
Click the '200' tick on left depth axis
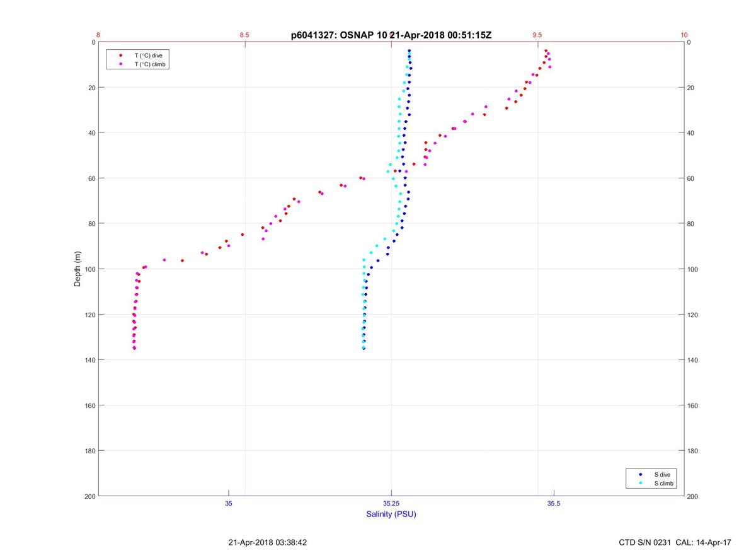coord(89,496)
